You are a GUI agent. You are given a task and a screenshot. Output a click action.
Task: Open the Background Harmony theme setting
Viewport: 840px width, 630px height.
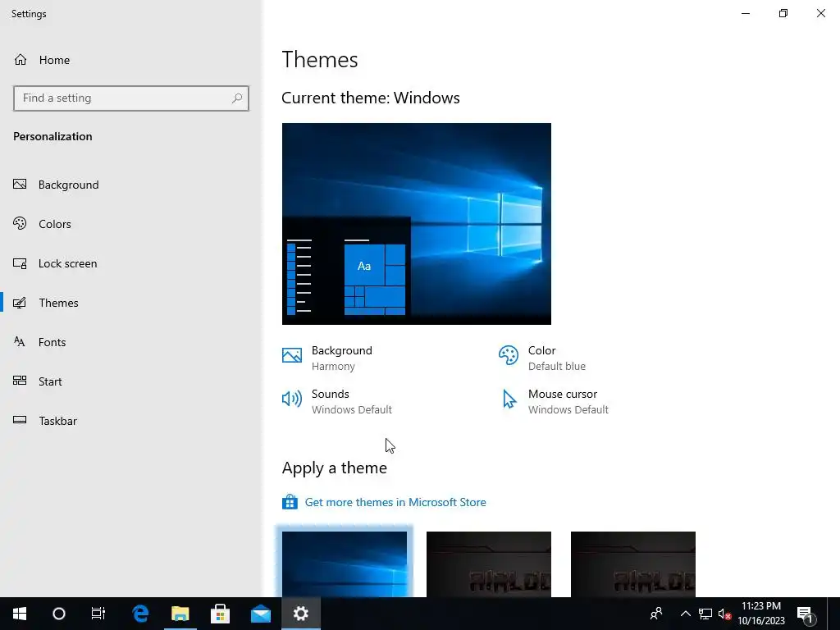(x=342, y=358)
